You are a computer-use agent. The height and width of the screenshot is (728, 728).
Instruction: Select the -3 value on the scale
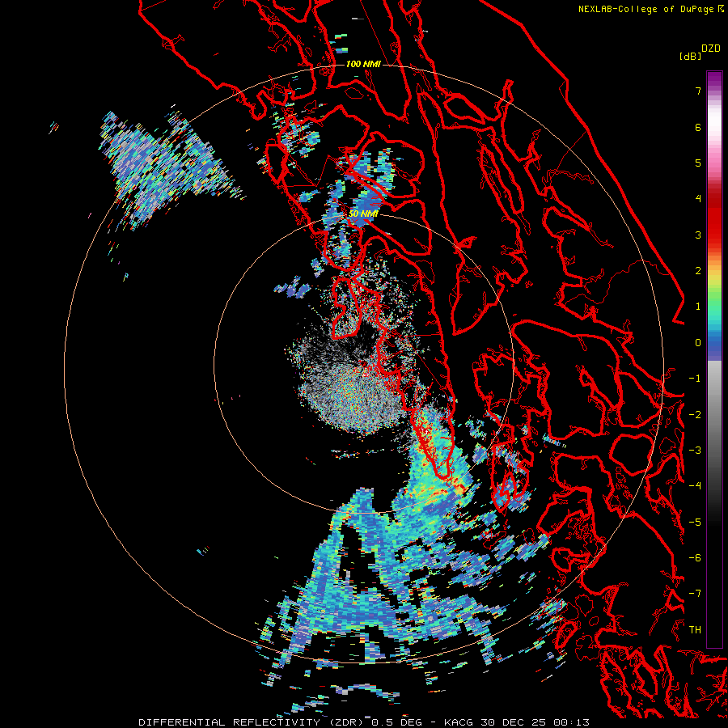(695, 450)
